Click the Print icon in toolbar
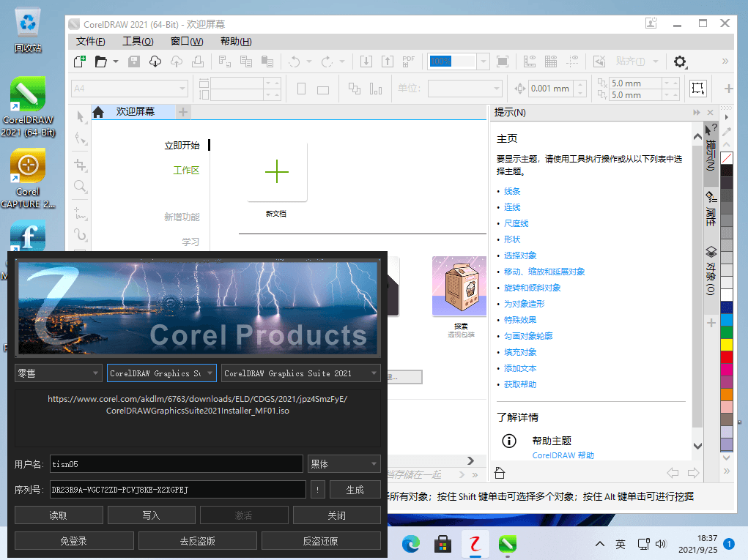This screenshot has height=560, width=748. 198,61
